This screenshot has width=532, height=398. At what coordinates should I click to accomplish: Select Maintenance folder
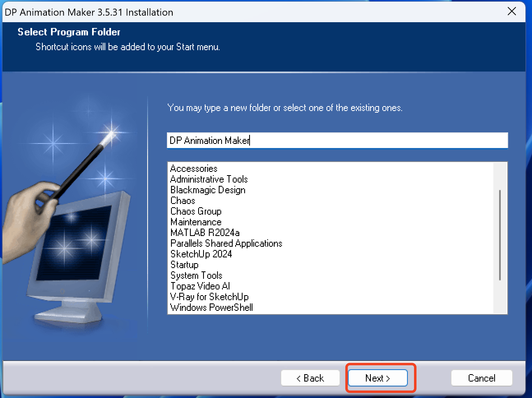click(196, 222)
